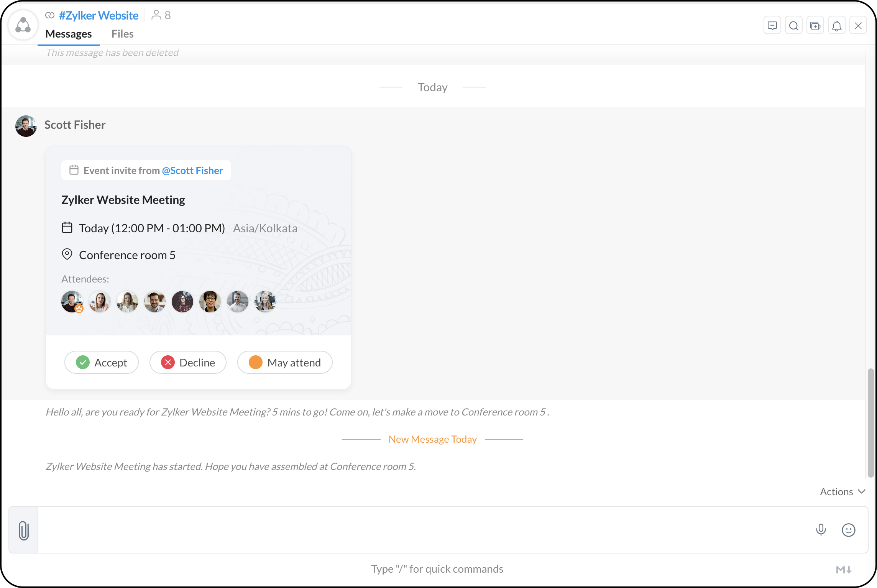Viewport: 877px width, 588px height.
Task: Focus the message input field
Action: [422, 530]
